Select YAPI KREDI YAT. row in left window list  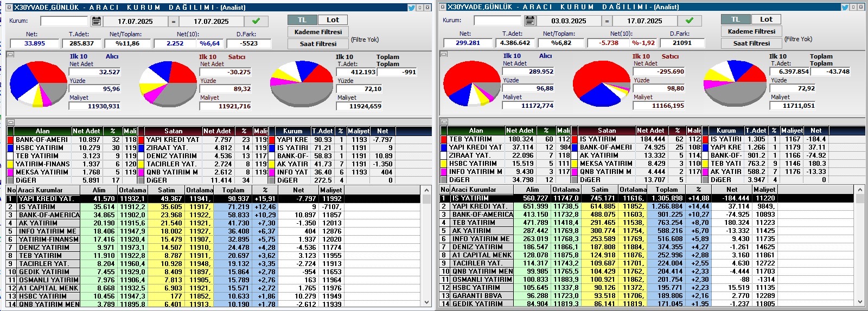point(214,199)
